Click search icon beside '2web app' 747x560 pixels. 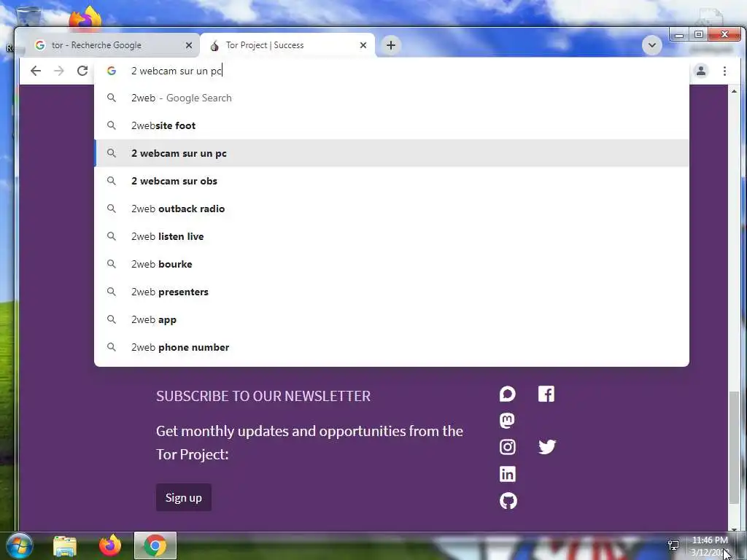point(112,319)
